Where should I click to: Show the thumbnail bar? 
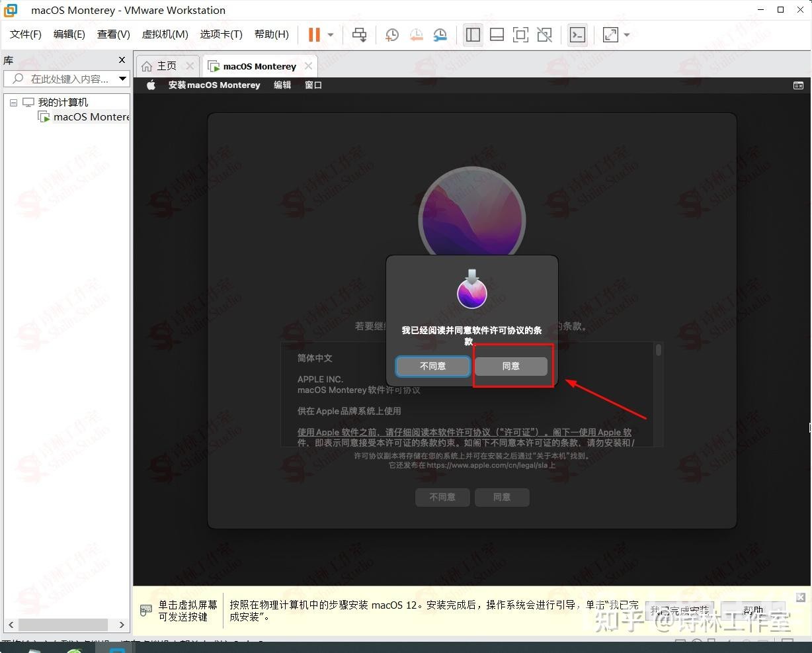497,34
